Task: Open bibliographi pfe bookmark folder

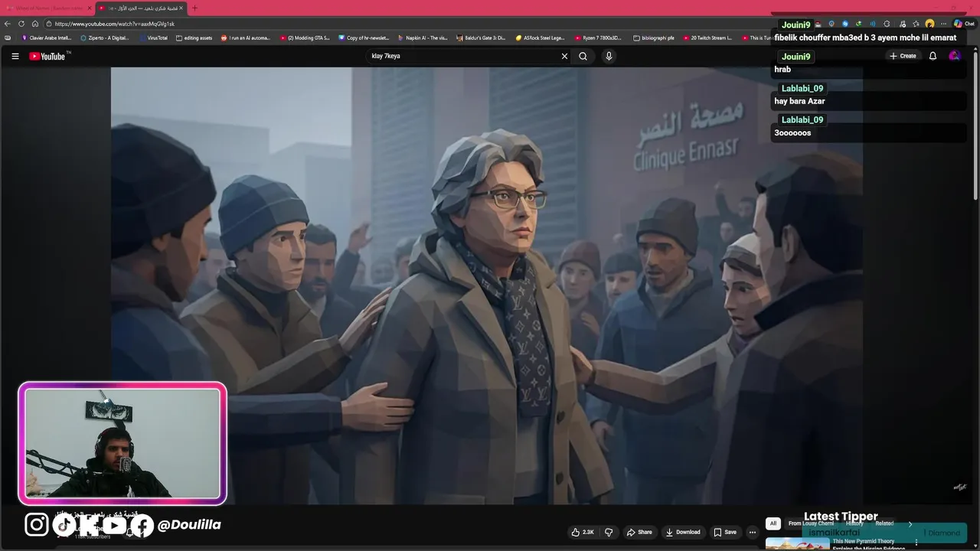Action: coord(654,37)
